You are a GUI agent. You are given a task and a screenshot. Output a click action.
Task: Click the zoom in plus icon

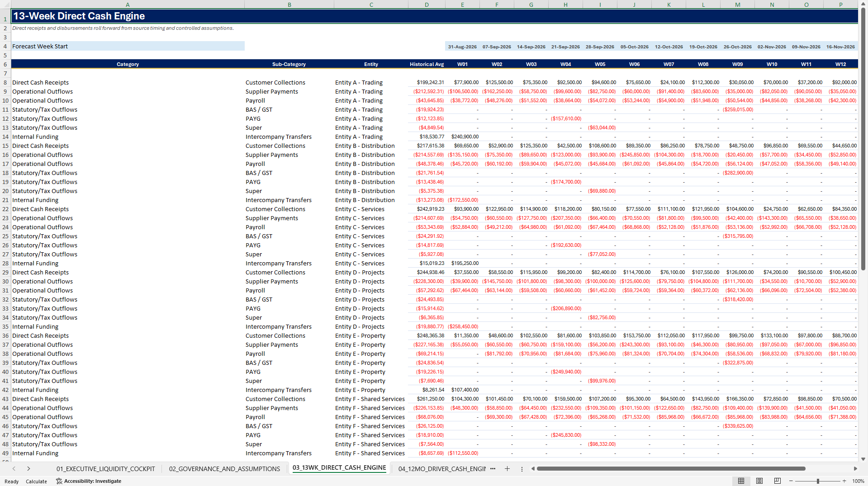tap(844, 481)
